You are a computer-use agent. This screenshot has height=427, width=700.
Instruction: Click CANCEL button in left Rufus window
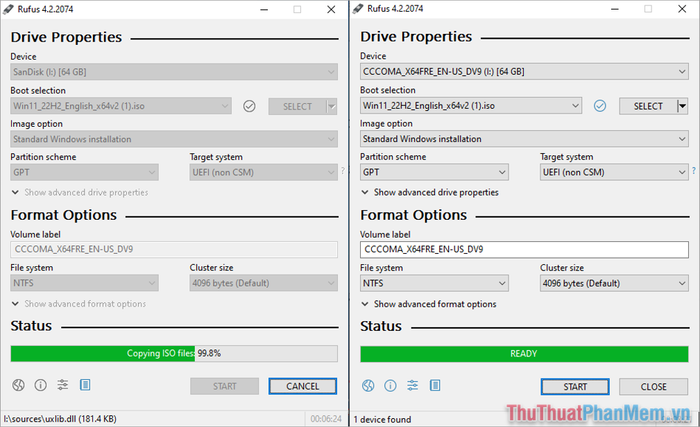coord(303,386)
